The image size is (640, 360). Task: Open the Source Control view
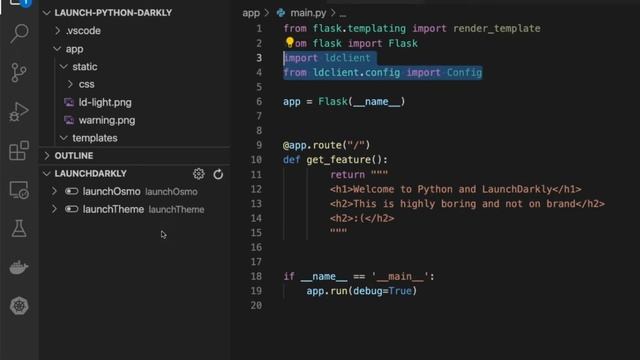point(19,73)
